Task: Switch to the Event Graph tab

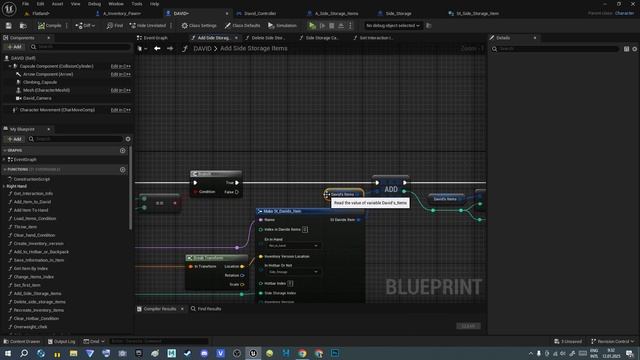Action: pos(156,38)
